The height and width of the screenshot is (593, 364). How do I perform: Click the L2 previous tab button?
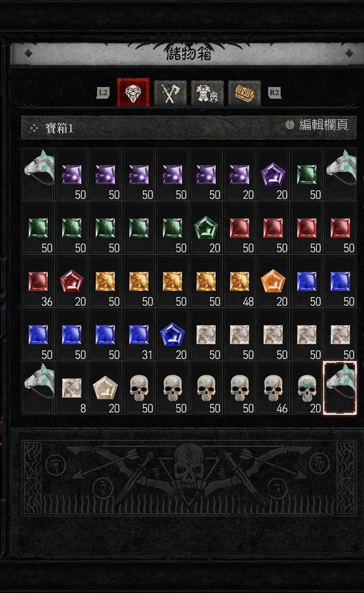[x=103, y=93]
